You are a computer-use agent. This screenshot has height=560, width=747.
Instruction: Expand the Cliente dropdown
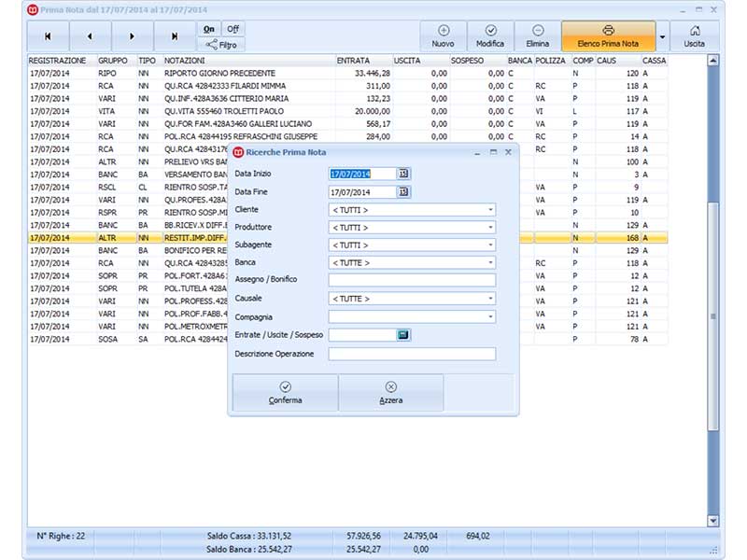point(490,210)
